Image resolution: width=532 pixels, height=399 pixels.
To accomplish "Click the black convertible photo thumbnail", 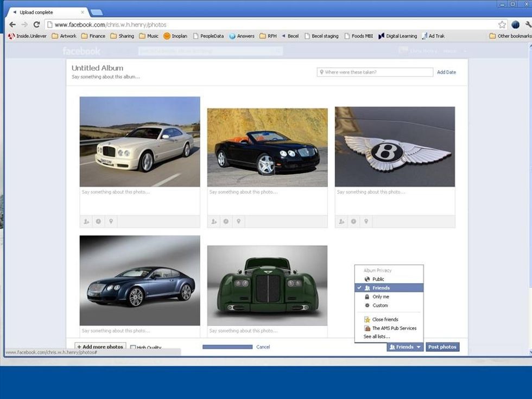I will coord(267,147).
